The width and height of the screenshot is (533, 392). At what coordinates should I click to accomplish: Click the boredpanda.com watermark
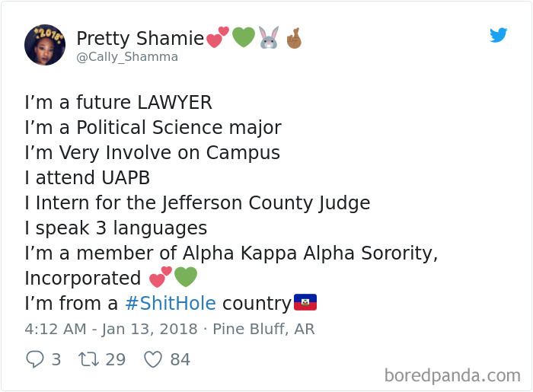452,375
